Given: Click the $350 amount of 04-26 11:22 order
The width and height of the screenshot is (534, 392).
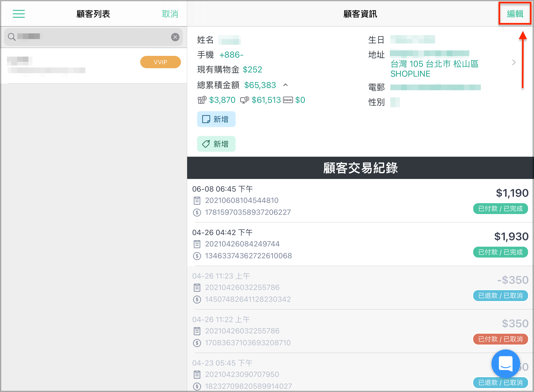Looking at the screenshot, I should pos(515,323).
